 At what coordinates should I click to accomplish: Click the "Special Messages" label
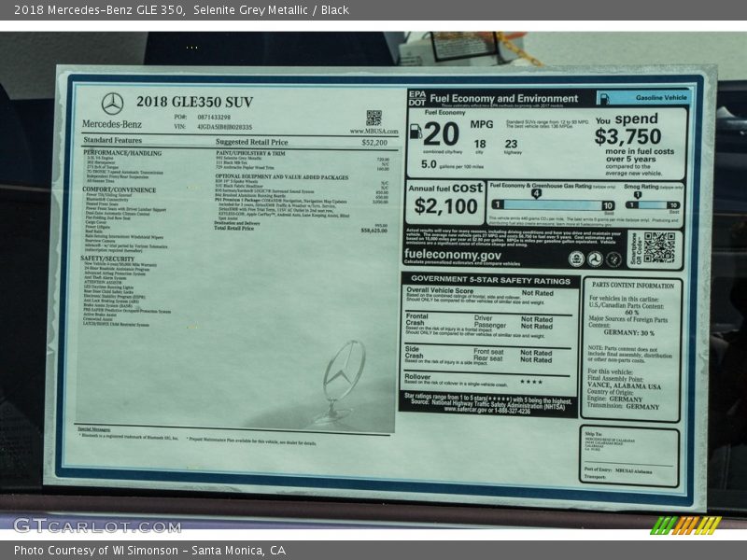[94, 429]
